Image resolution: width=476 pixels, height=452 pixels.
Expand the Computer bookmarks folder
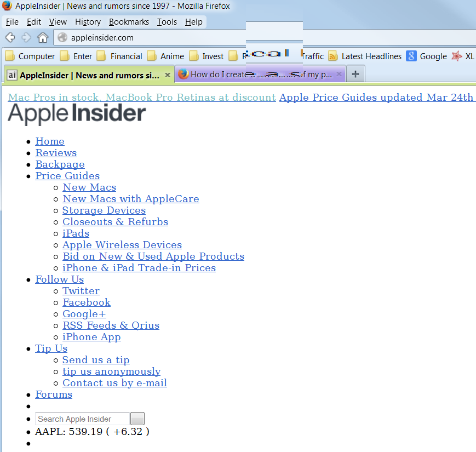point(30,56)
